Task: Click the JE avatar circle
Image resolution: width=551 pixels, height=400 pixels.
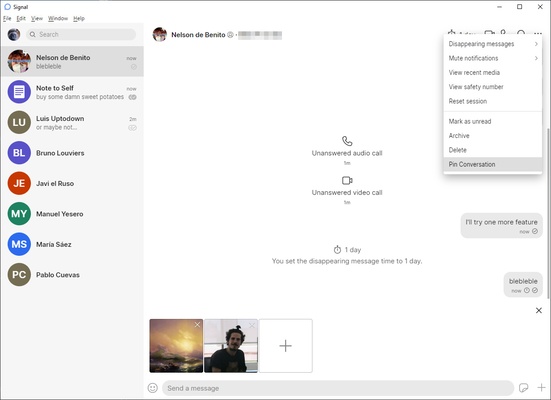Action: (x=19, y=183)
